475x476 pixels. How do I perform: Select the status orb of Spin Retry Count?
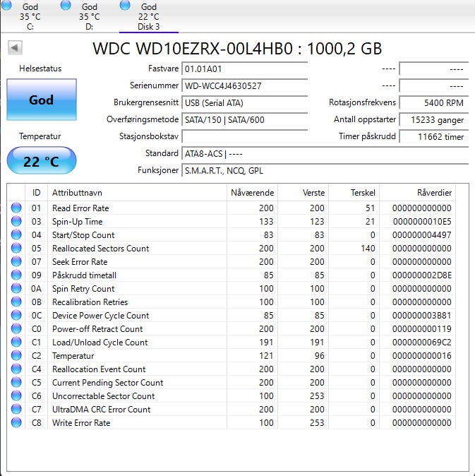(x=16, y=288)
